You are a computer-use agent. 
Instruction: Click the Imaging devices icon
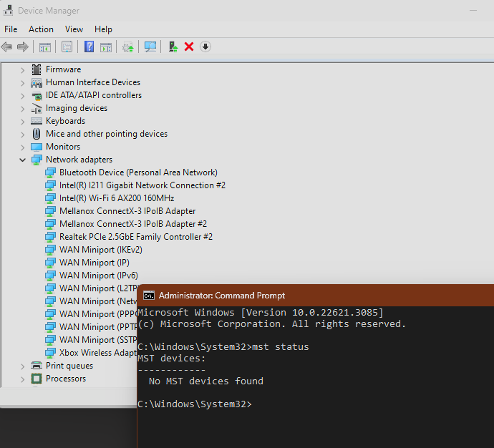(x=37, y=109)
